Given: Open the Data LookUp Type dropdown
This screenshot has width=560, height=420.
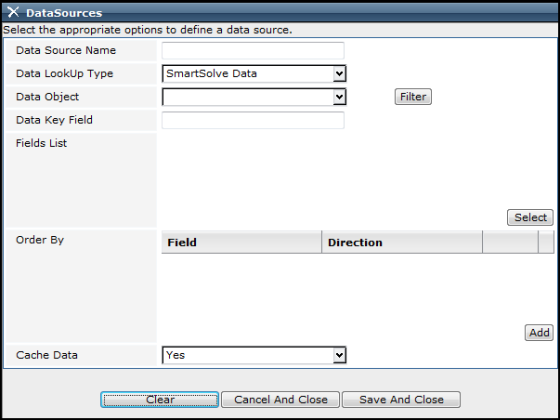Looking at the screenshot, I should 254,74.
